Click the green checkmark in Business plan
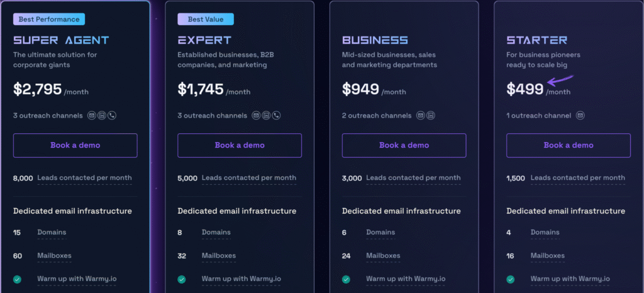The height and width of the screenshot is (293, 644). pos(346,279)
